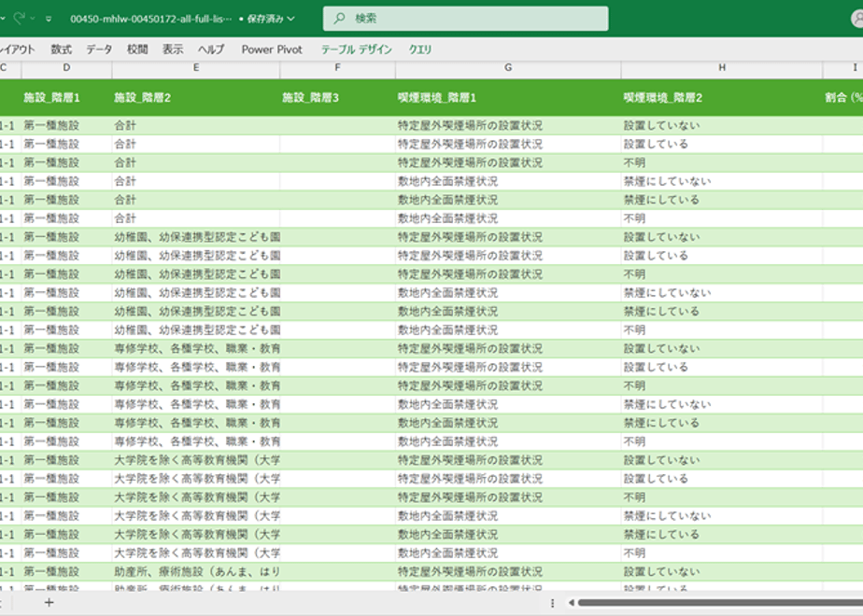Click the redo arrow icon
This screenshot has height=616, width=863.
click(20, 18)
